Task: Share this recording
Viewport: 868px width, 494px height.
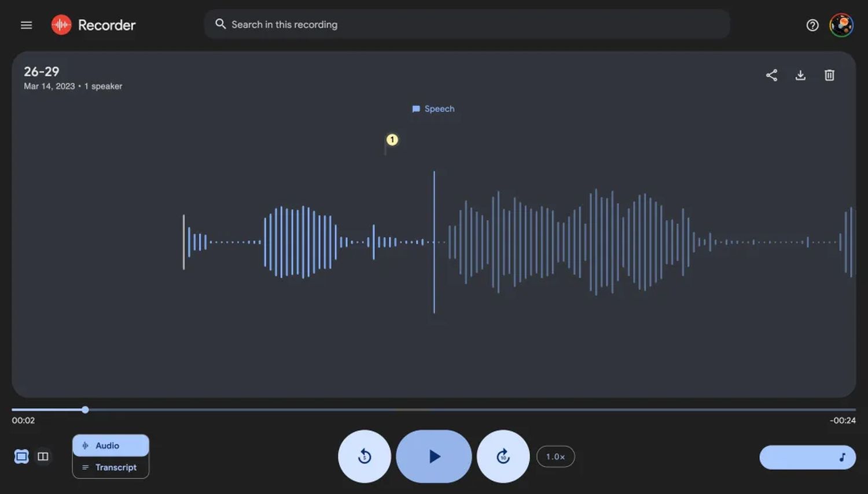Action: coord(771,75)
